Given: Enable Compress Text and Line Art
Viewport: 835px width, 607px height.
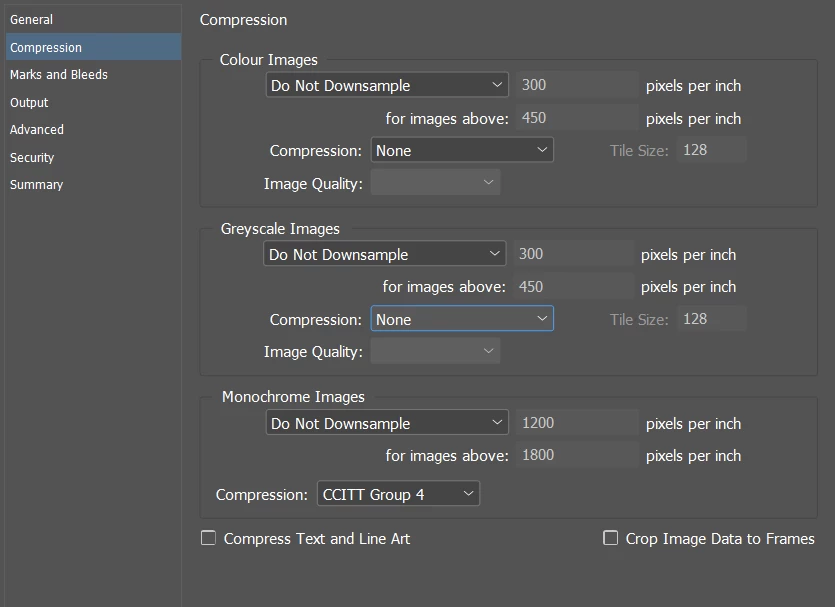Looking at the screenshot, I should pos(209,538).
